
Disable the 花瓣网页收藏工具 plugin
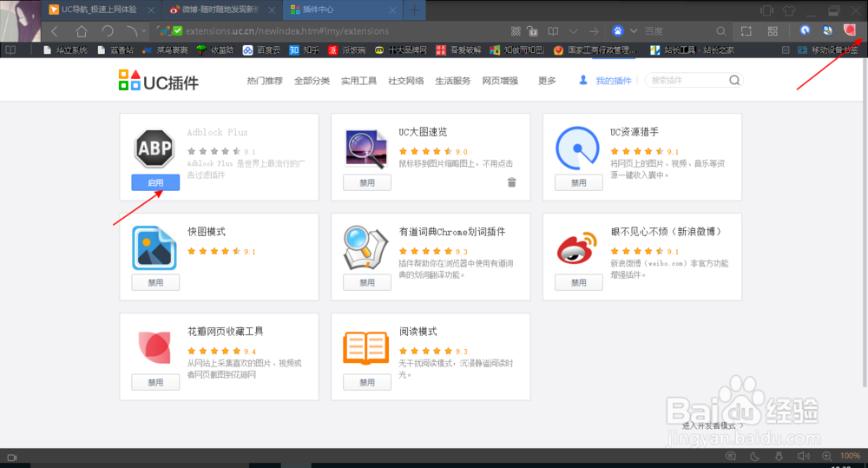click(155, 382)
